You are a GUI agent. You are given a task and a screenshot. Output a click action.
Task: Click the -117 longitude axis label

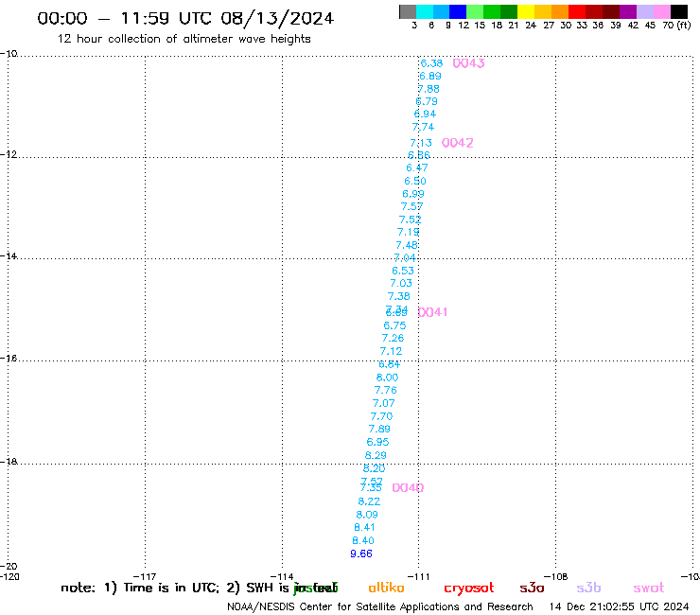tap(145, 576)
